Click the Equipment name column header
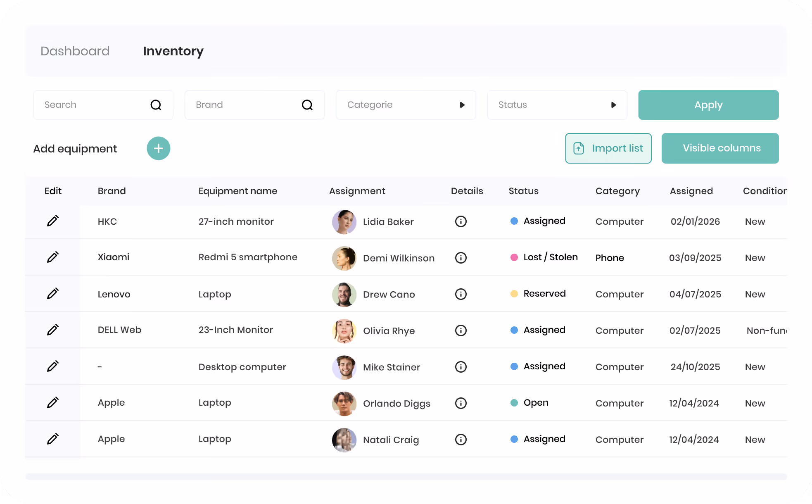The image size is (812, 504). pos(237,191)
